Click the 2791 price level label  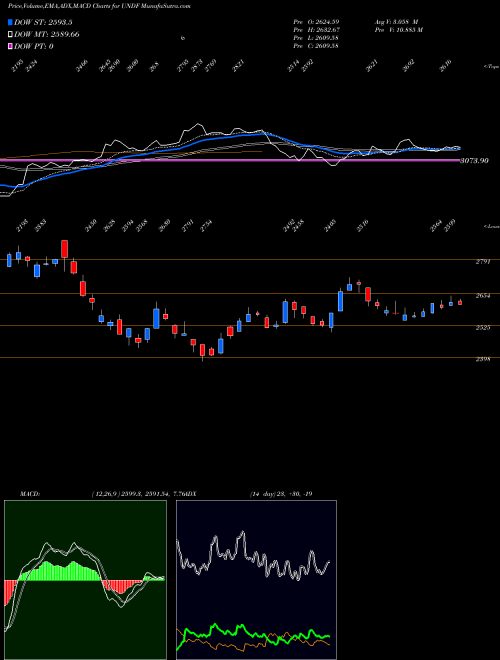tap(483, 262)
